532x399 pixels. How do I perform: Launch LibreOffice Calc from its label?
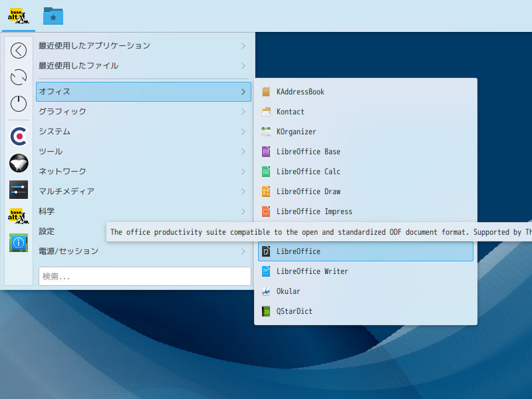[x=308, y=172]
